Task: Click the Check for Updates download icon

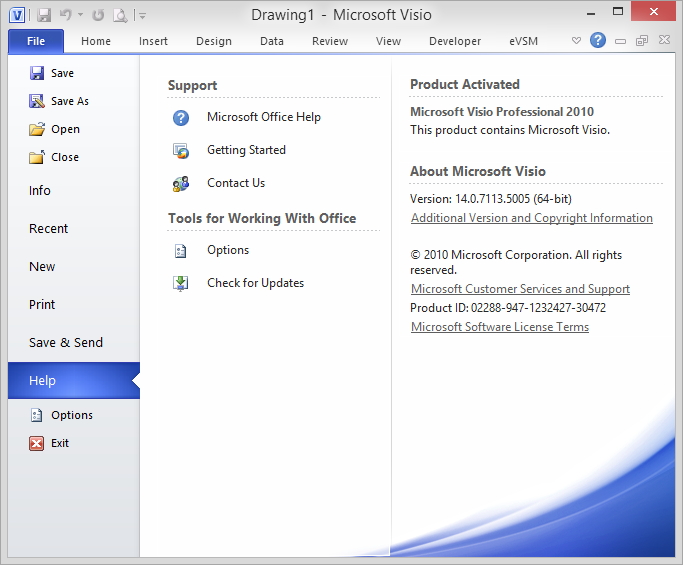Action: click(180, 284)
